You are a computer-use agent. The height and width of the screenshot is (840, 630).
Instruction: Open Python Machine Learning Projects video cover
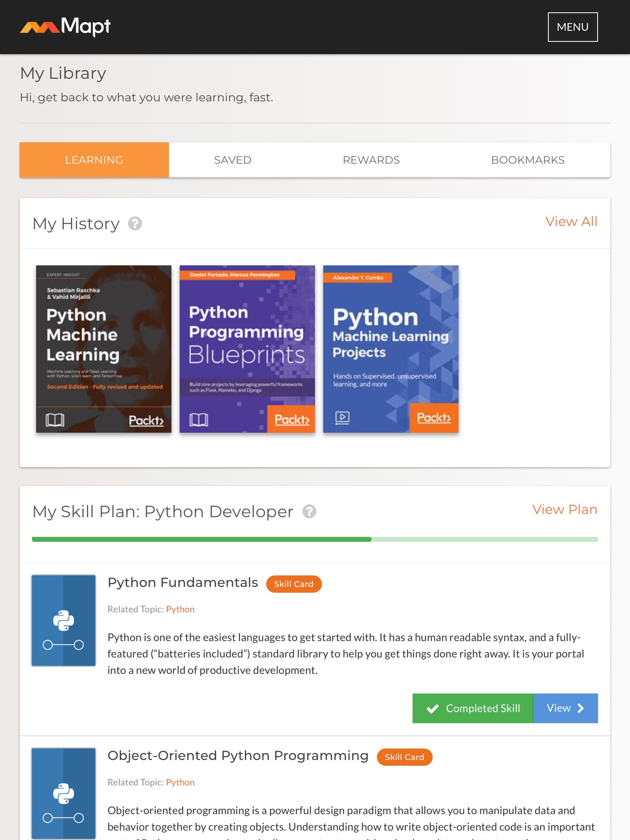[391, 349]
